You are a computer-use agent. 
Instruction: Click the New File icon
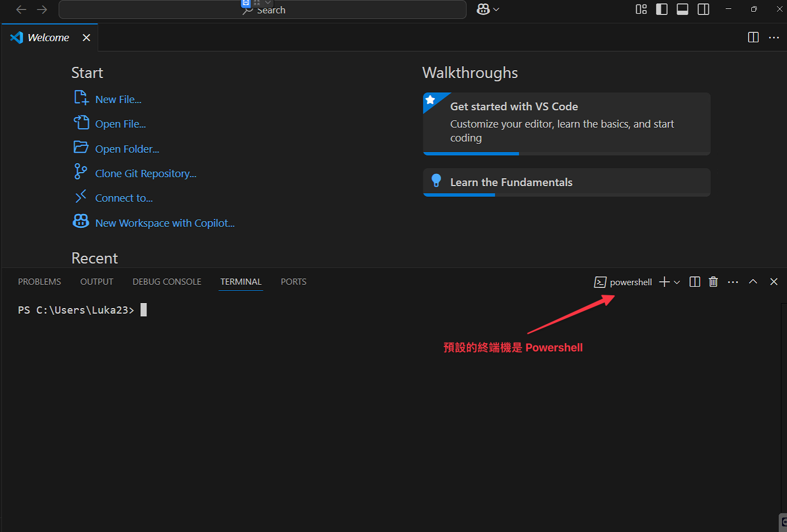tap(81, 98)
